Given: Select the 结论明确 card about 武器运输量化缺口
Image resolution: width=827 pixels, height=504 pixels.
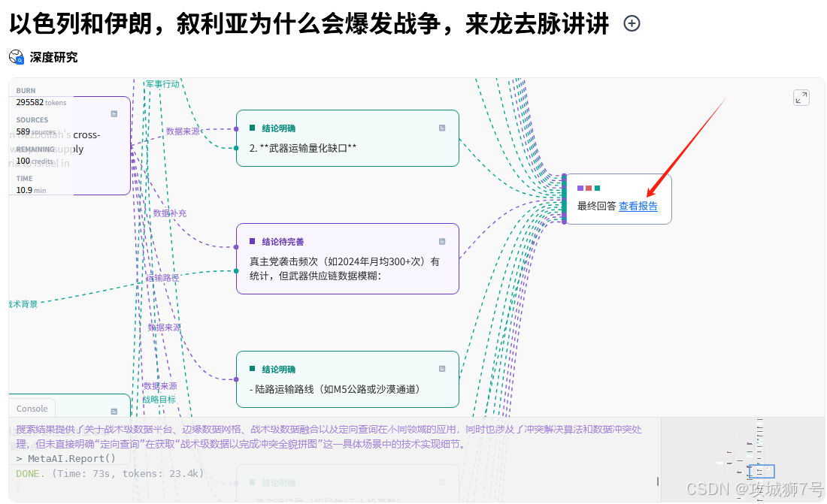Looking at the screenshot, I should (347, 138).
